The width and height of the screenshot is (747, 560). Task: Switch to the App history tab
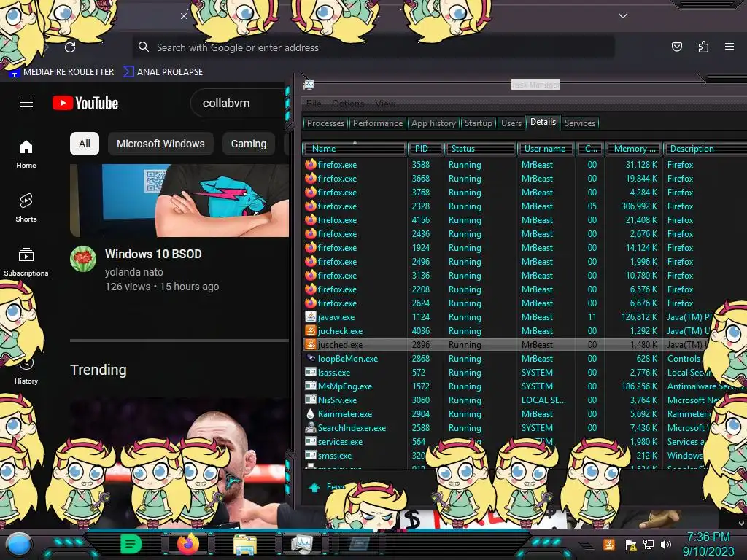pos(433,122)
